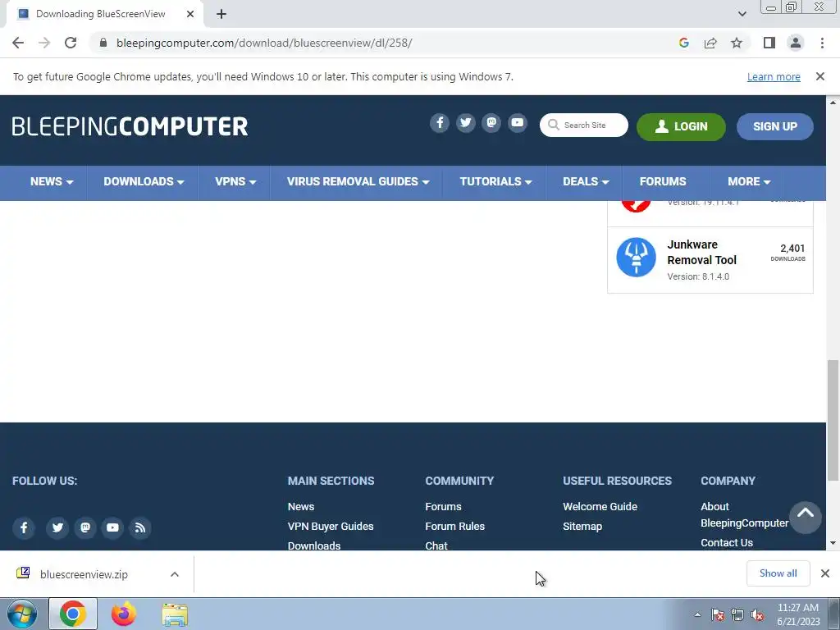Open Facebook icon in site header
840x630 pixels.
[440, 123]
